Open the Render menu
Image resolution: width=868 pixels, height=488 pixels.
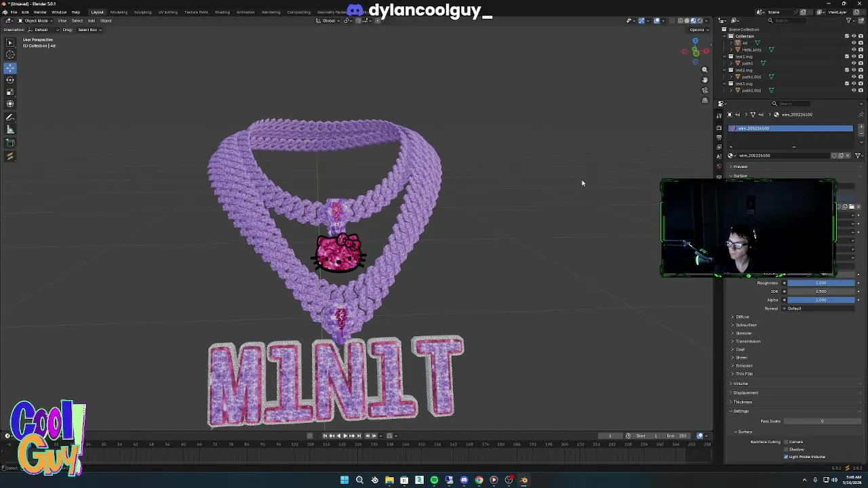(x=40, y=12)
